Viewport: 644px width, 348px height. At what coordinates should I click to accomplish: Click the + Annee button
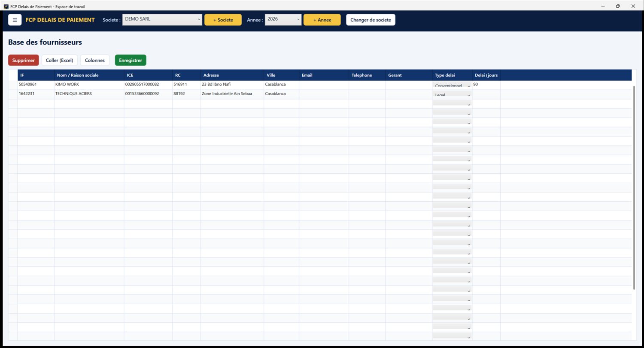(322, 20)
